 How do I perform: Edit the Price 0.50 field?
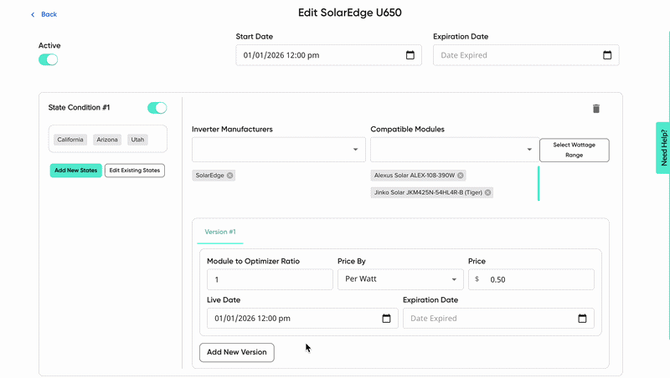pos(531,280)
